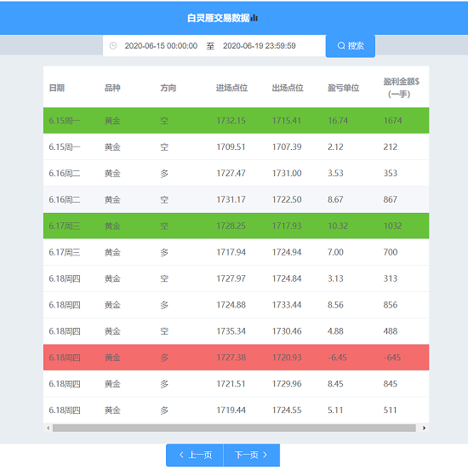468x476 pixels.
Task: Click the 日期 column header
Action: (57, 88)
